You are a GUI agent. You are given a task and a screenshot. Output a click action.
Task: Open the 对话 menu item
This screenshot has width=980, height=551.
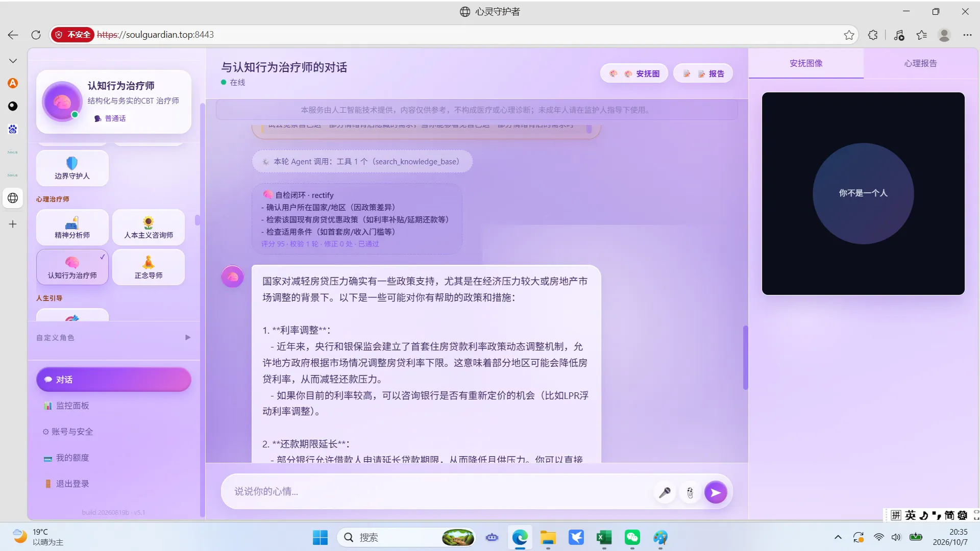pyautogui.click(x=113, y=380)
